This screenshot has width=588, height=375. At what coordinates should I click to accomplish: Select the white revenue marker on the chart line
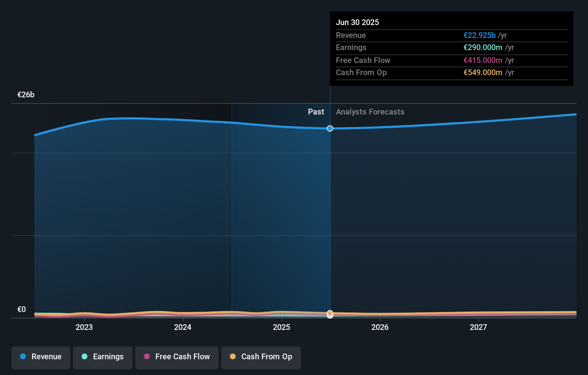pyautogui.click(x=330, y=128)
